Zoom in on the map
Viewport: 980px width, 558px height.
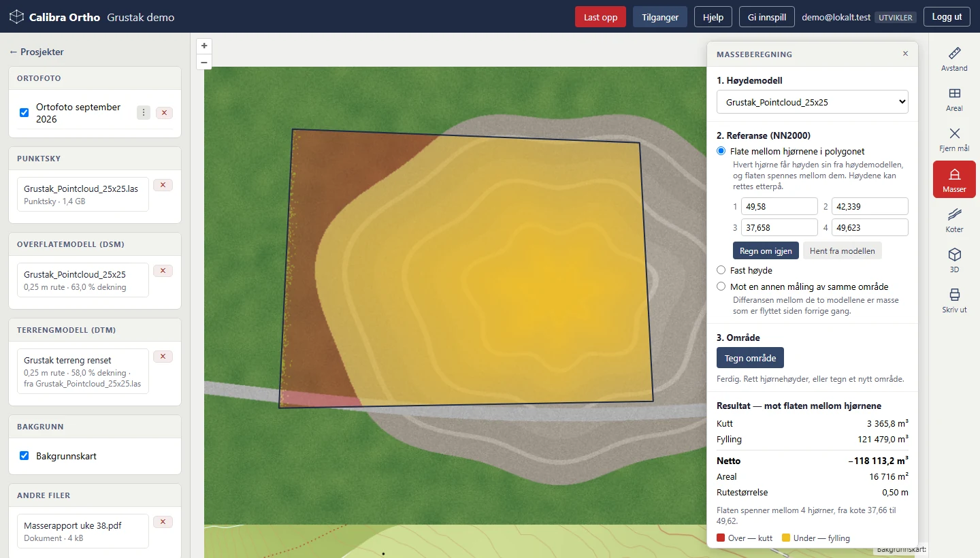click(x=204, y=46)
